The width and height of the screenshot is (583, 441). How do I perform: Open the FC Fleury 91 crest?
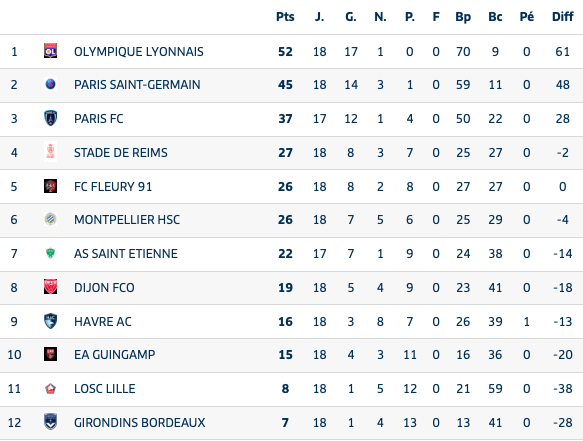(51, 186)
